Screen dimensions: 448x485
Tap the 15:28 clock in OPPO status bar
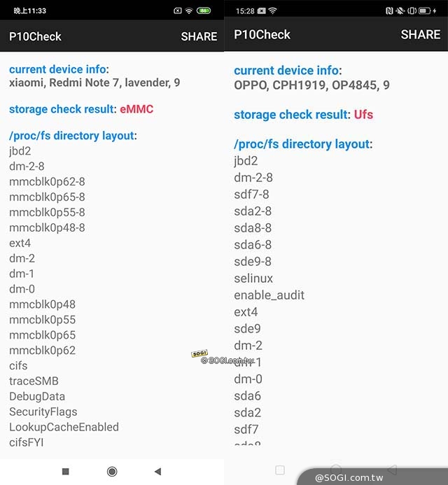245,11
